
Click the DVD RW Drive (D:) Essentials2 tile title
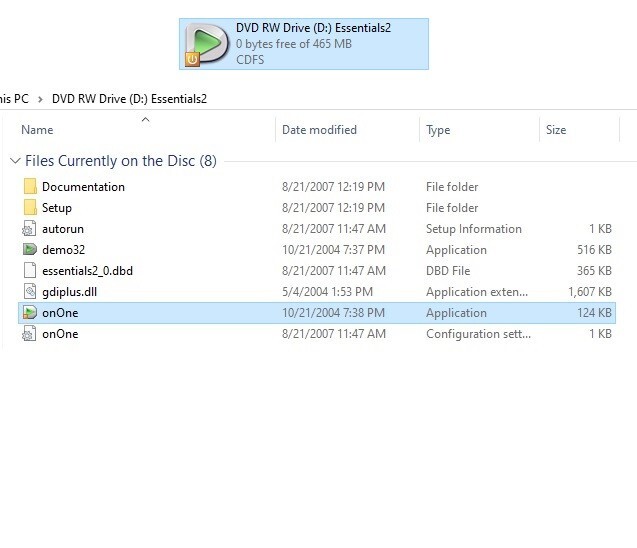(313, 28)
